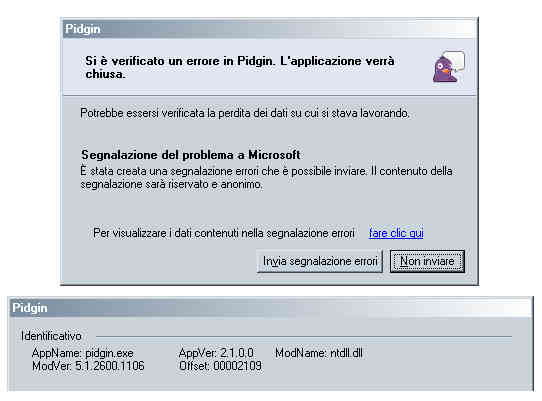The width and height of the screenshot is (542, 401).
Task: Click the purple Pidgin bird icon
Action: point(445,70)
